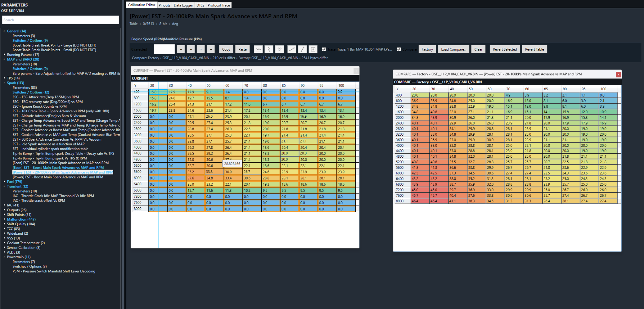Click COMPARE table cell 46.4 at 8000, column 20

pyautogui.click(x=420, y=201)
